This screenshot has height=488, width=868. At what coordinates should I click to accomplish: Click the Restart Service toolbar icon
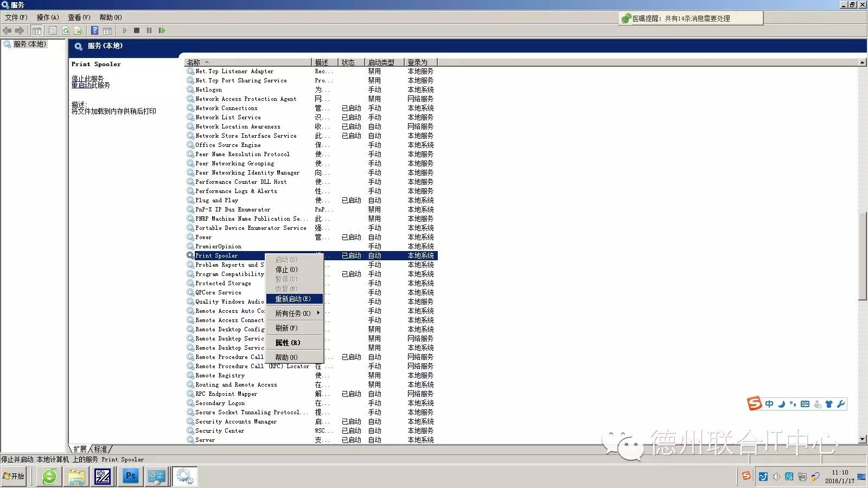pos(162,30)
